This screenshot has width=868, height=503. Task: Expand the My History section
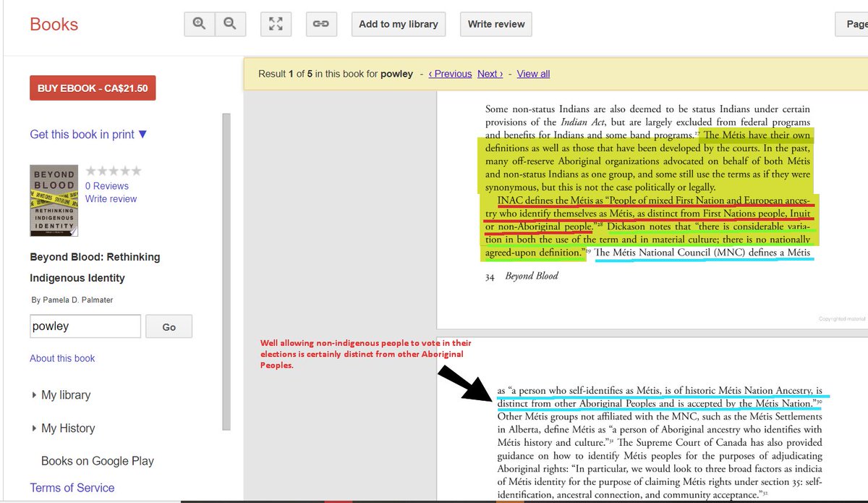pos(64,428)
